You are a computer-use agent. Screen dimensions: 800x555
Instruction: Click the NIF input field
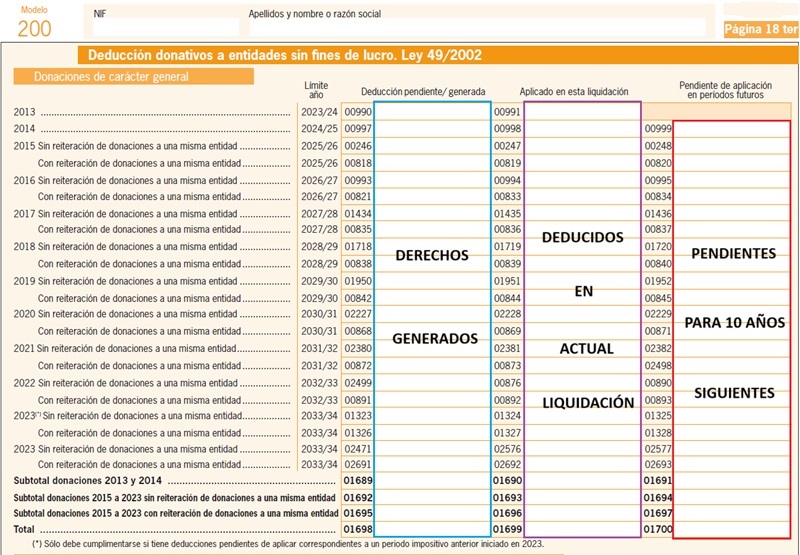coord(166,27)
